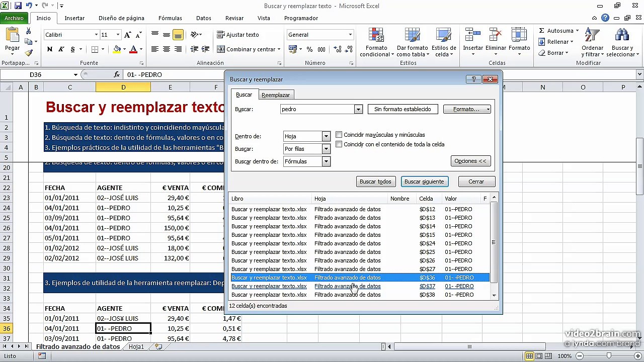The height and width of the screenshot is (362, 644).
Task: Click the macro record icon in status bar
Action: (x=42, y=356)
